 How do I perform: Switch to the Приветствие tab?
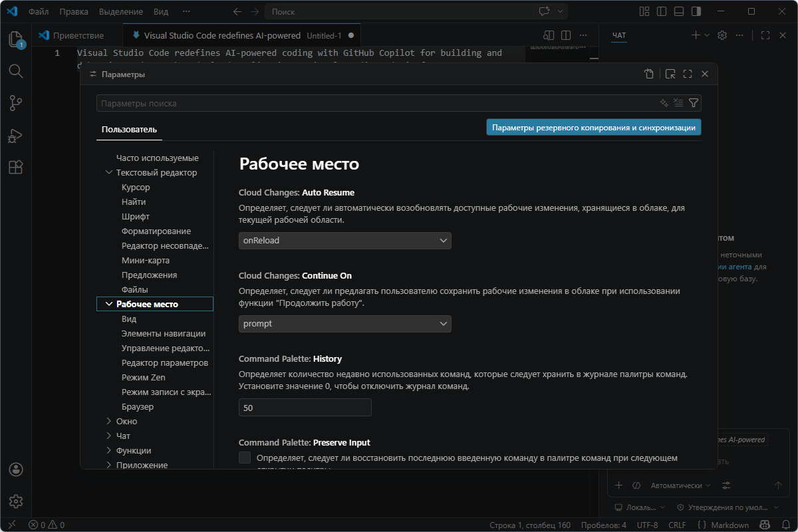point(79,35)
